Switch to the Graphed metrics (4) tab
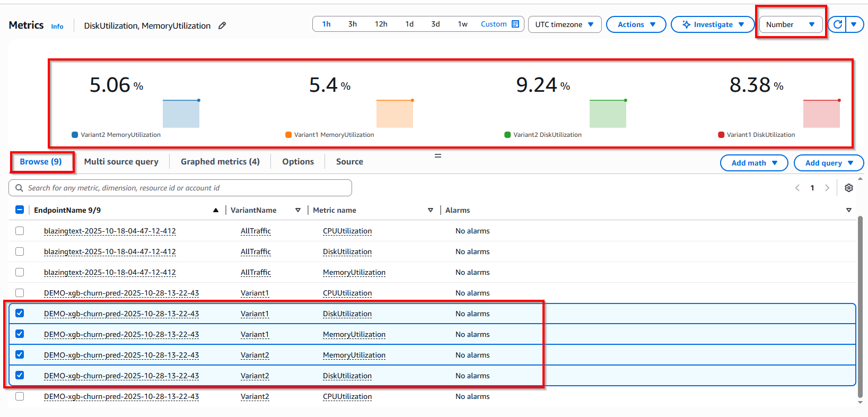The width and height of the screenshot is (868, 417). coord(220,162)
